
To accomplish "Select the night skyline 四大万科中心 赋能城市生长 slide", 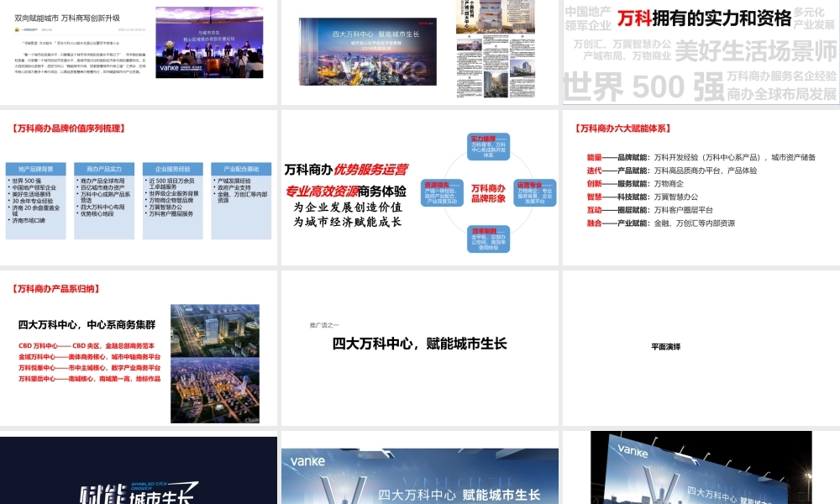I will pyautogui.click(x=420, y=52).
